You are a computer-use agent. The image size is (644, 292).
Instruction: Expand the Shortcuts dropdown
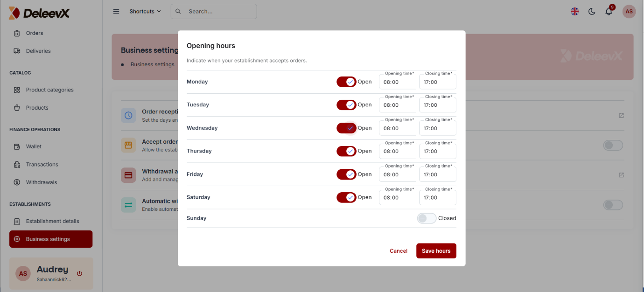click(145, 11)
